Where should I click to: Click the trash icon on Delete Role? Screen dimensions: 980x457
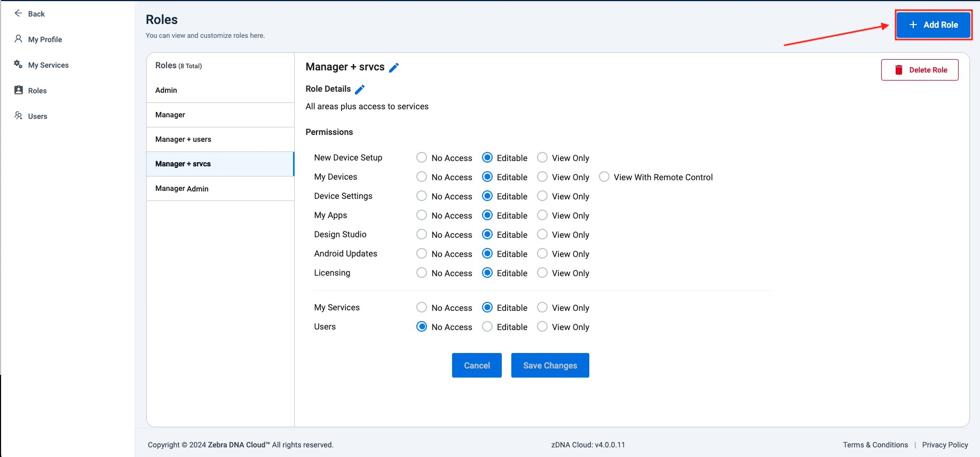click(899, 70)
